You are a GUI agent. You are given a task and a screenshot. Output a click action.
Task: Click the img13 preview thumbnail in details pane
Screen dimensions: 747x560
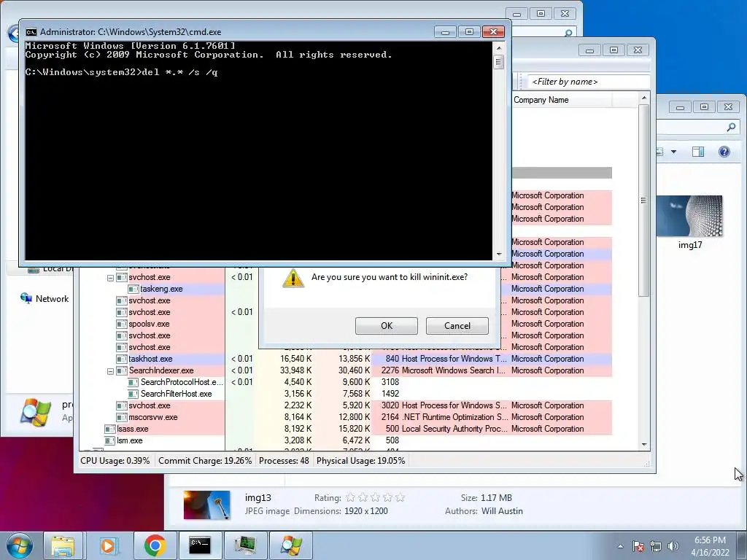pos(206,505)
